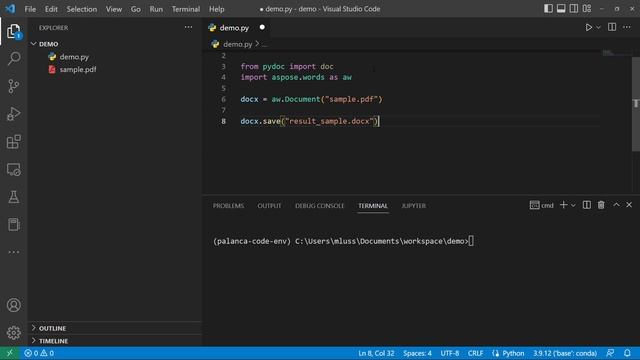
Task: Select interpreter 3.9.12 base conda
Action: coord(565,353)
